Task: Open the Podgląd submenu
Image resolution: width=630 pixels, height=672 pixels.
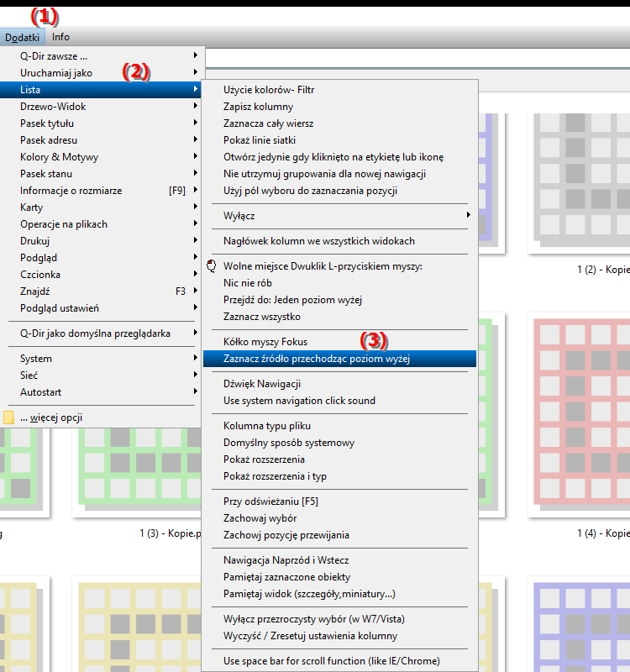Action: [101, 258]
